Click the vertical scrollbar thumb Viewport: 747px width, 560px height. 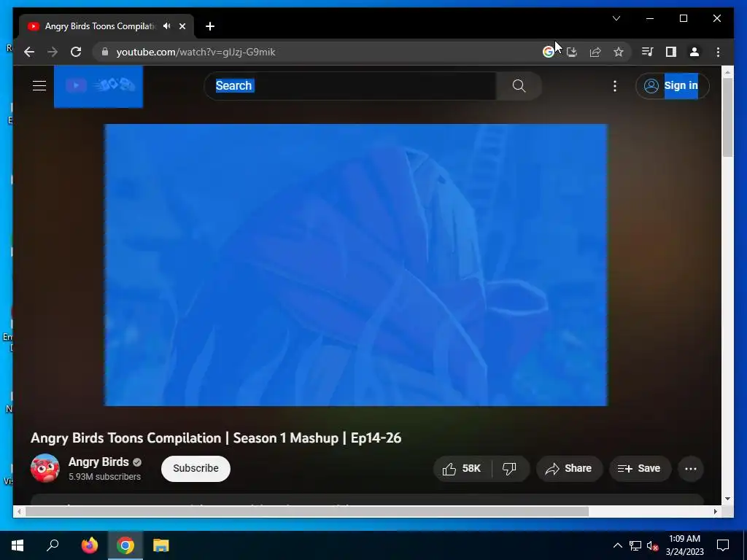click(x=727, y=117)
